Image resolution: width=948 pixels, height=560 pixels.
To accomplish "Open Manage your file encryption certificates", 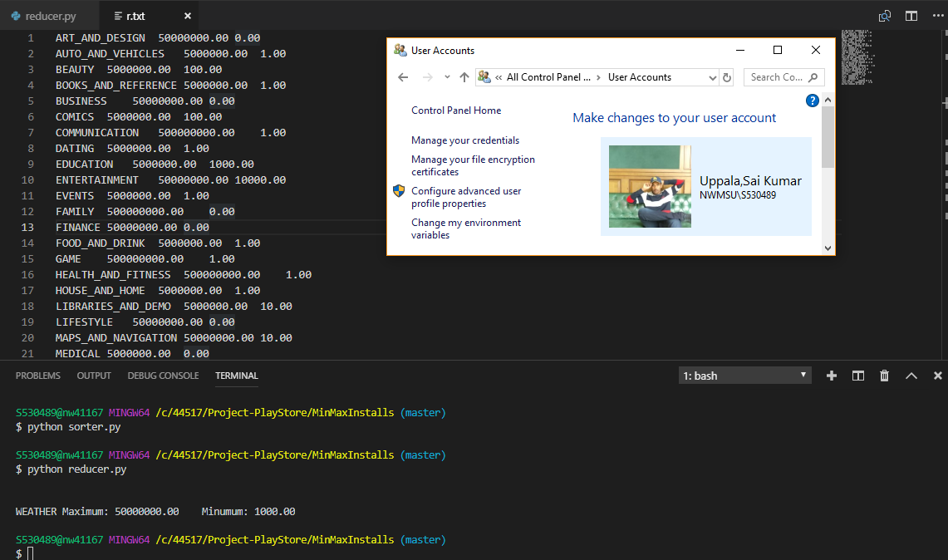I will (x=473, y=165).
